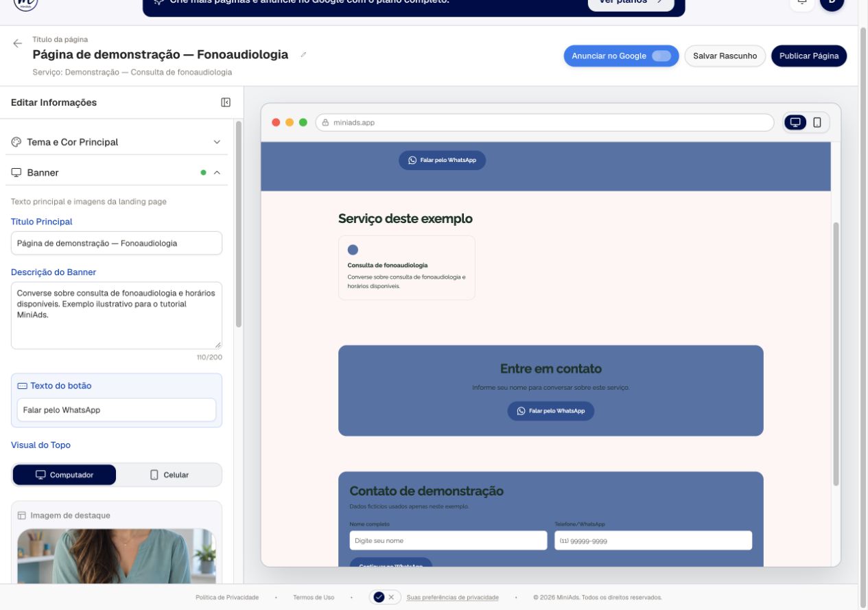This screenshot has width=868, height=610.
Task: Click the Serviço: Demonstração subtitle text
Action: point(132,72)
